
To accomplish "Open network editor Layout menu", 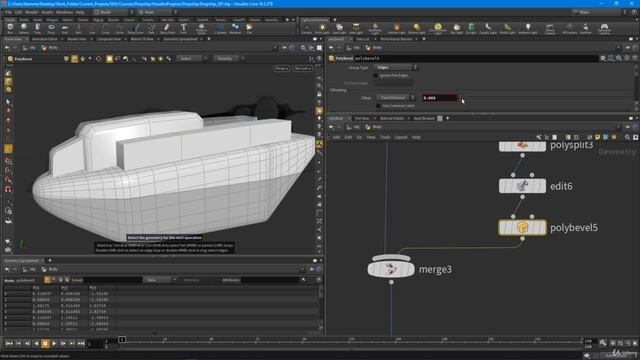I will click(400, 138).
